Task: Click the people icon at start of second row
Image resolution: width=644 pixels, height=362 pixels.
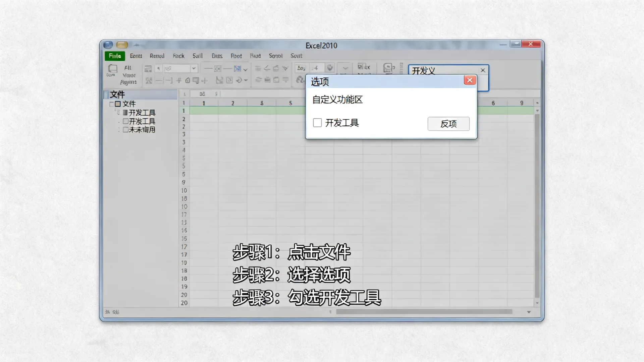Action: pyautogui.click(x=149, y=80)
